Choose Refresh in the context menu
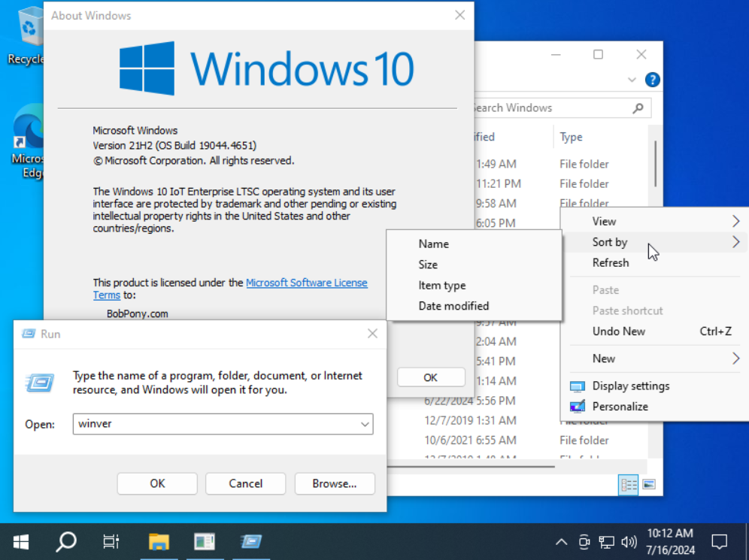 tap(611, 262)
